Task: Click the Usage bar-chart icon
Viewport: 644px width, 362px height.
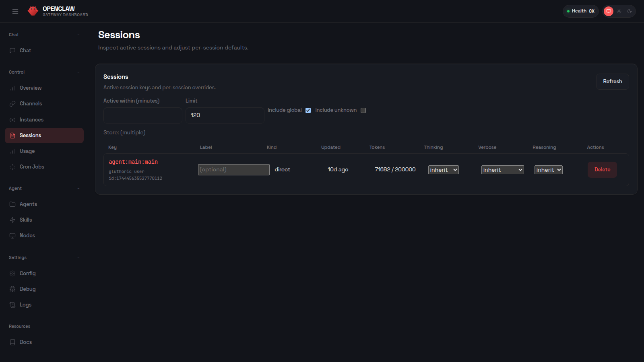Action: coord(12,151)
